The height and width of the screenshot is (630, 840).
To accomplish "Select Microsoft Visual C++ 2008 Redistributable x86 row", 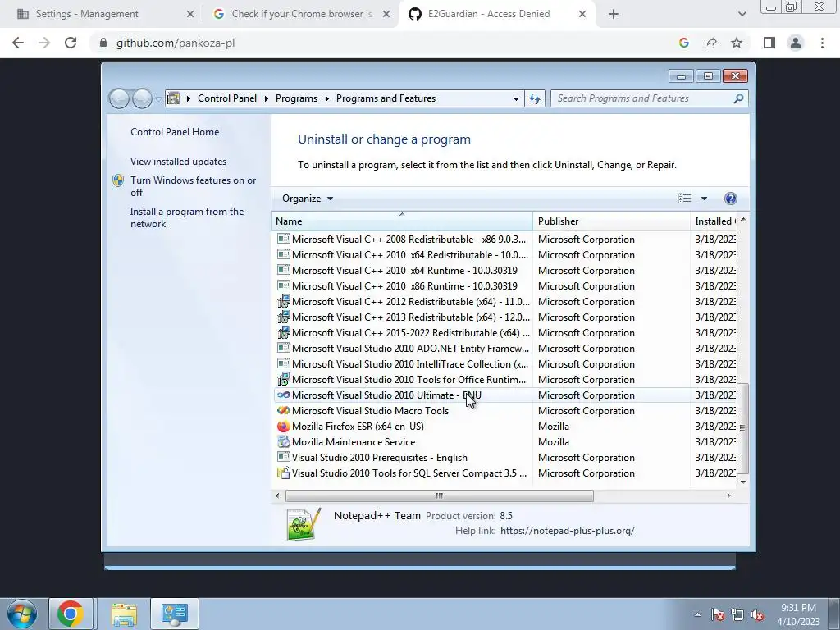I will pos(505,240).
